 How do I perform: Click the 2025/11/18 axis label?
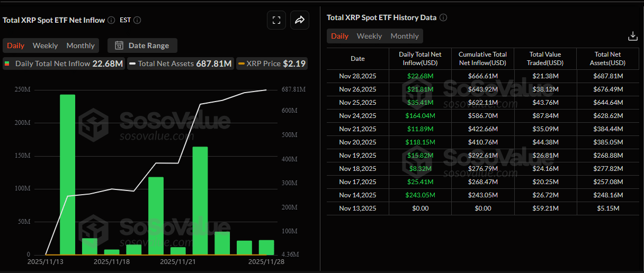(x=112, y=261)
